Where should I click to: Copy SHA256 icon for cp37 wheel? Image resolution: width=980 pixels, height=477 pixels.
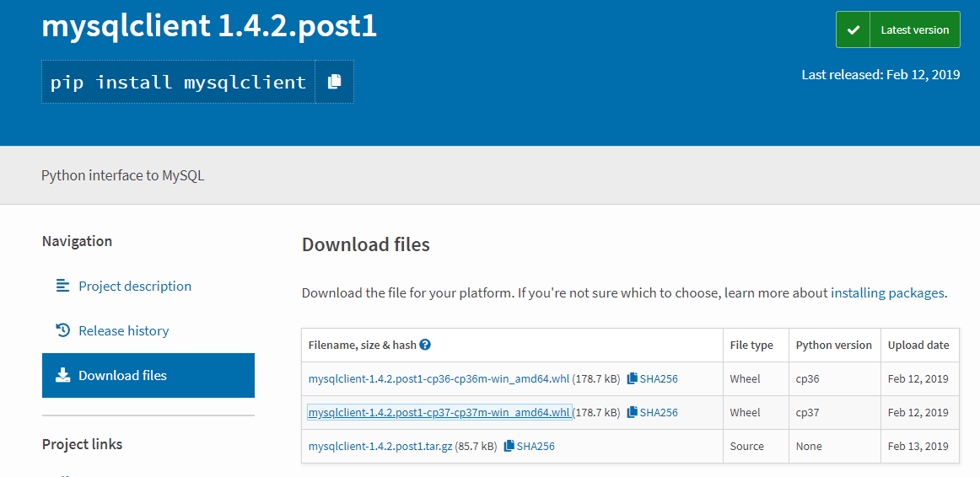pos(632,413)
